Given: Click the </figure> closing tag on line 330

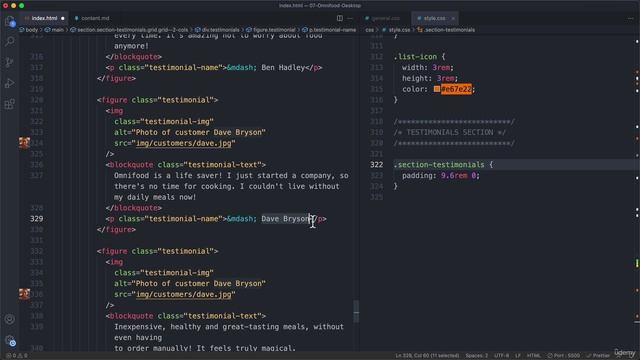Looking at the screenshot, I should coord(116,230).
